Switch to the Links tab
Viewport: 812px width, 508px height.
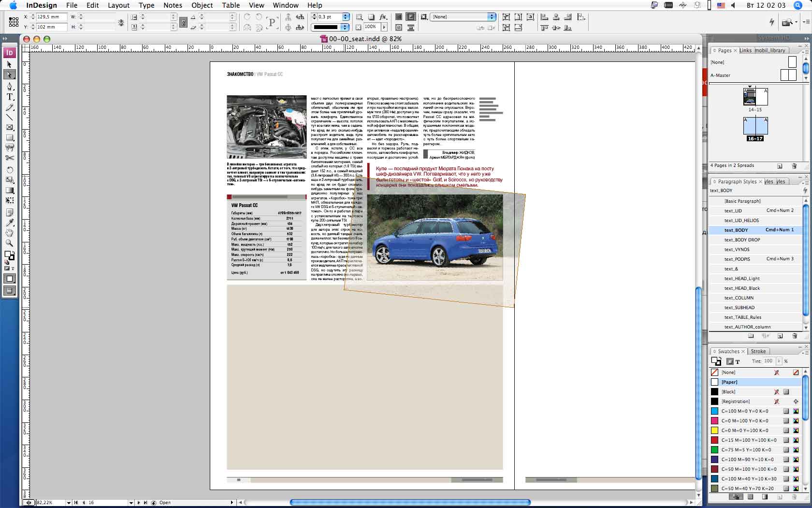(x=745, y=50)
